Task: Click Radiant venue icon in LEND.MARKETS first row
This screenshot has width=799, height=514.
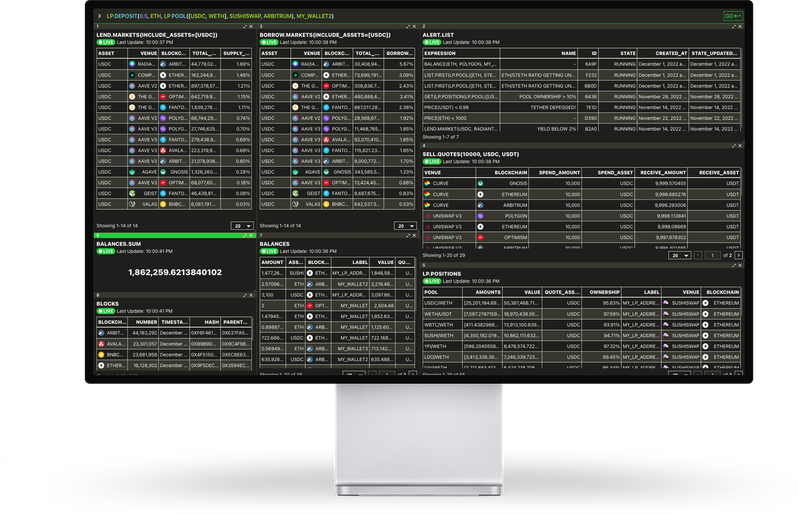Action: pyautogui.click(x=132, y=64)
